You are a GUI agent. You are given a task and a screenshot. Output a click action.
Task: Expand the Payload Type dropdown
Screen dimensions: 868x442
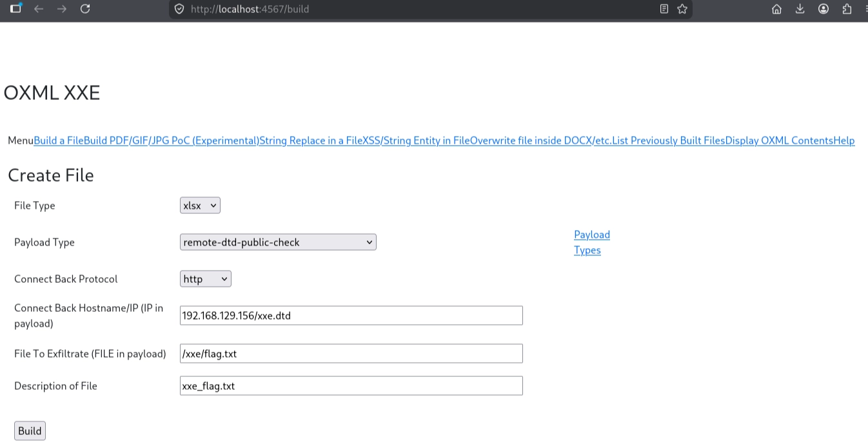coord(278,242)
